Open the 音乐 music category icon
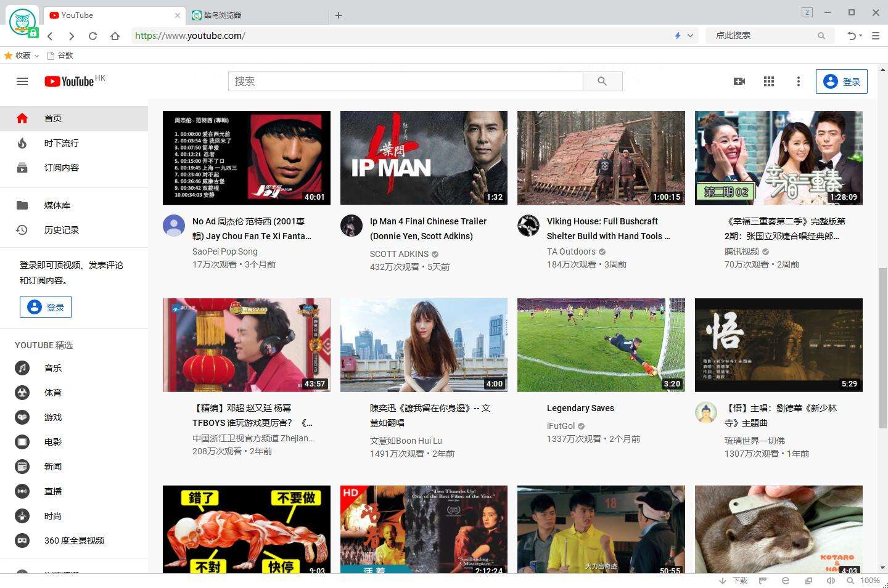This screenshot has width=888, height=588. click(x=22, y=368)
